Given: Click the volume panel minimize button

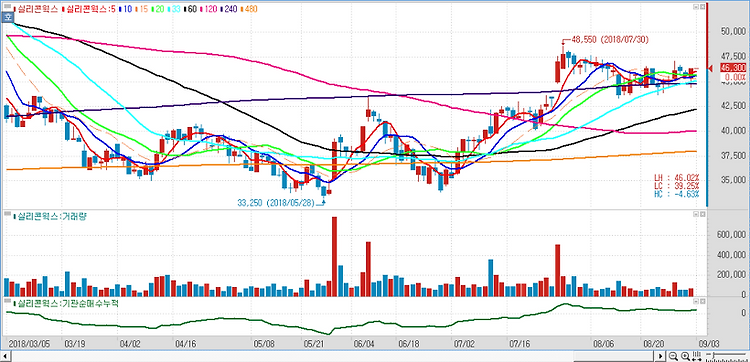Looking at the screenshot, I should pyautogui.click(x=695, y=215).
